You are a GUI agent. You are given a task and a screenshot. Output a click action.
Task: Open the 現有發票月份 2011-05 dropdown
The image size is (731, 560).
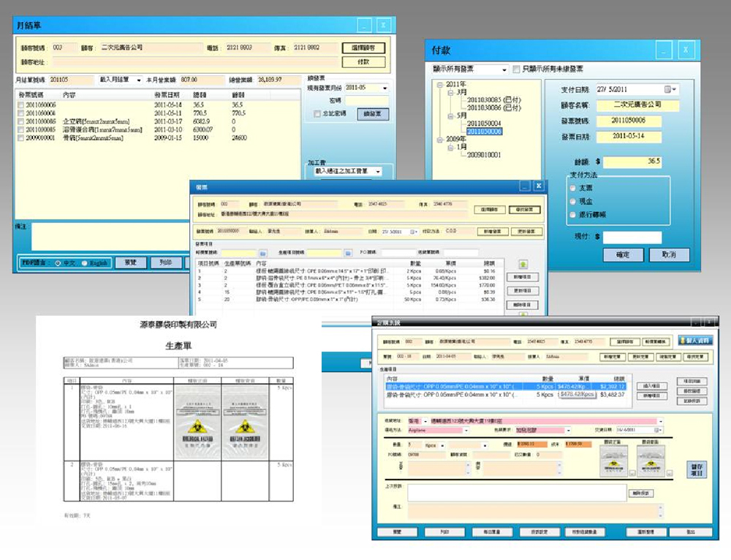pyautogui.click(x=385, y=87)
